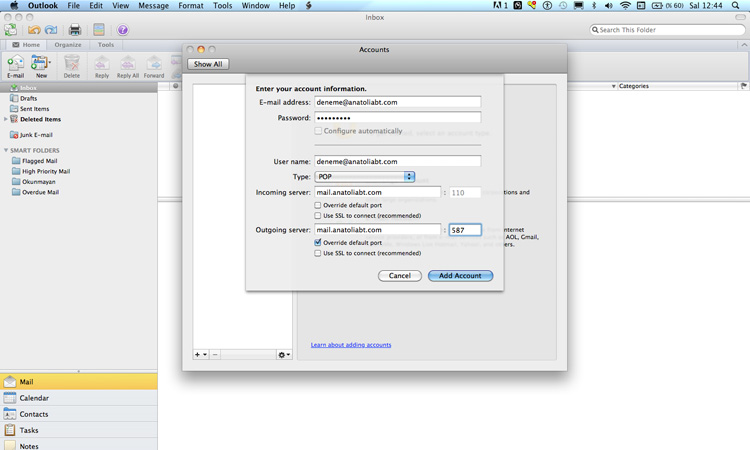Click the Redo arrow icon
The width and height of the screenshot is (750, 450).
coord(51,30)
